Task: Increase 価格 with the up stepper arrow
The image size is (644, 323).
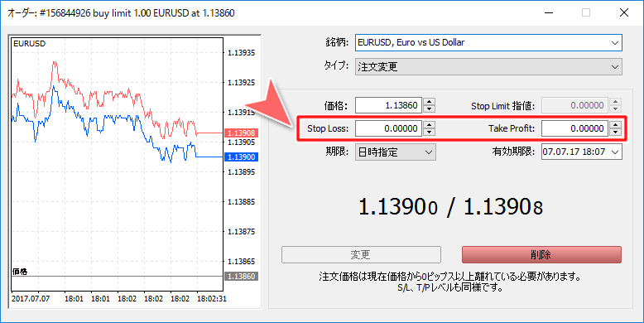Action: point(429,102)
